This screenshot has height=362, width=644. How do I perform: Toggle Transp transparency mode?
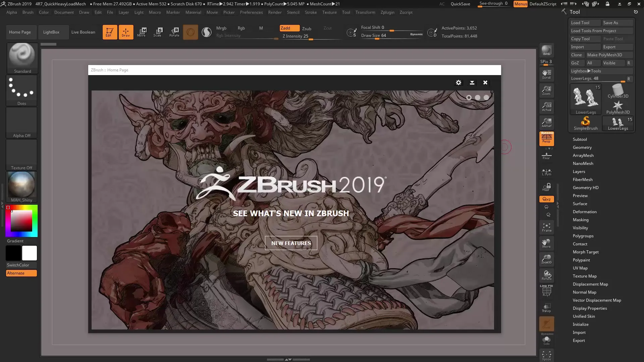click(x=546, y=308)
